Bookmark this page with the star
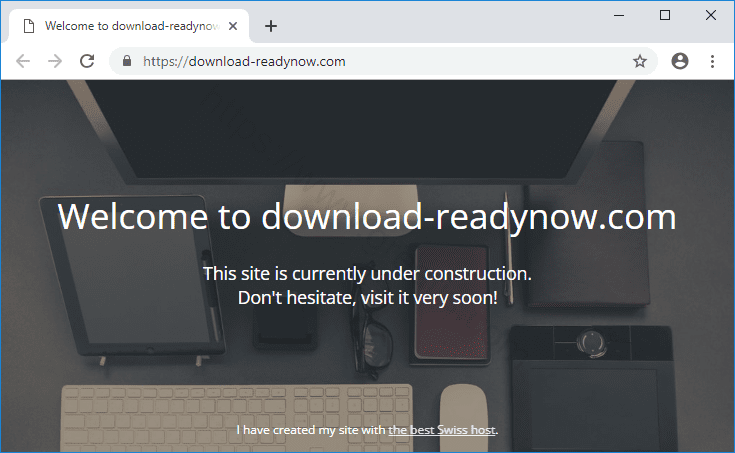Screen dimensions: 735x453 [x=640, y=61]
